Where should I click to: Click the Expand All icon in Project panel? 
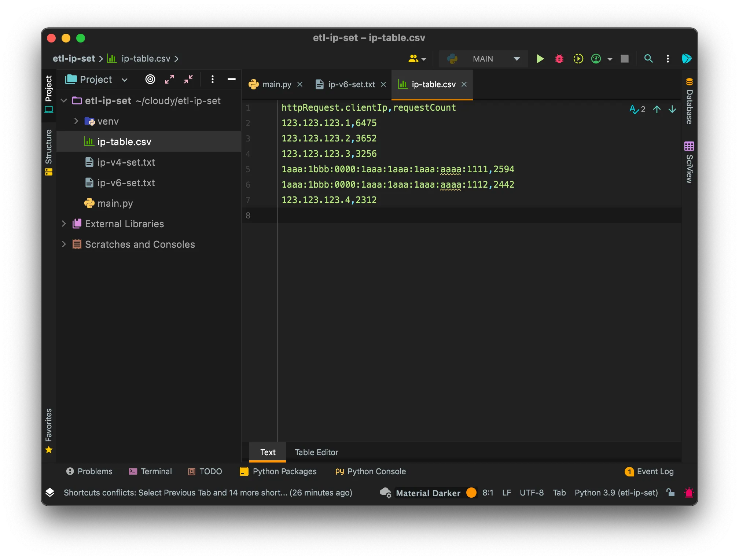tap(169, 79)
